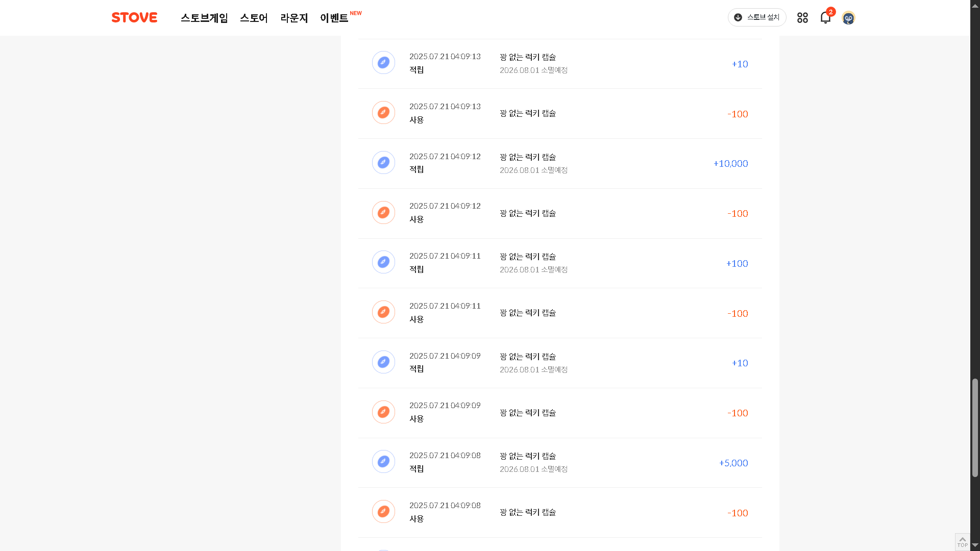Click blue point icon at 04:09:08 적립 row
Viewport: 980px width, 551px height.
(383, 462)
